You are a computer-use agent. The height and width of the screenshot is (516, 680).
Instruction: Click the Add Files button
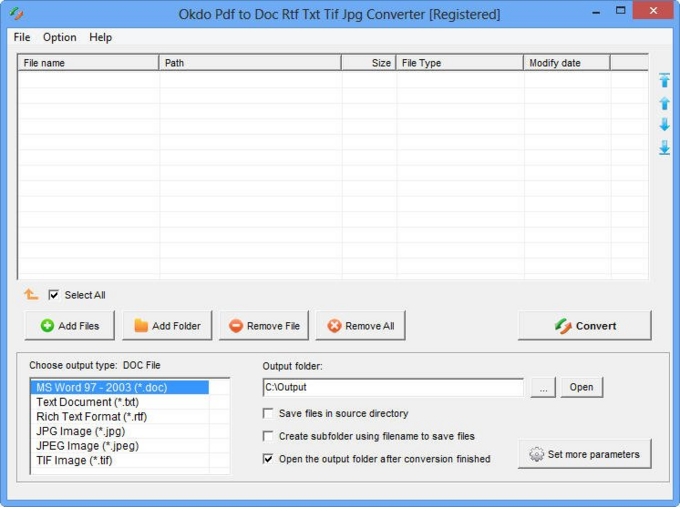[x=70, y=325]
